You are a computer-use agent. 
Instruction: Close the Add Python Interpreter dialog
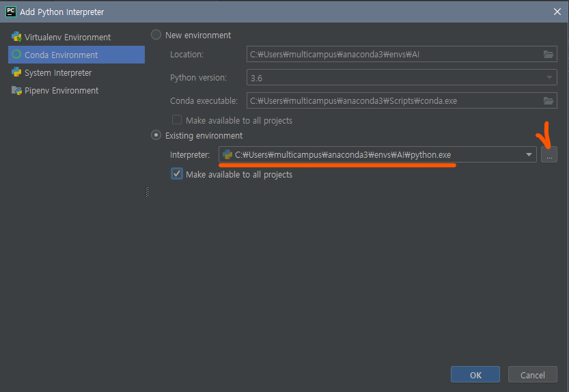coord(557,12)
